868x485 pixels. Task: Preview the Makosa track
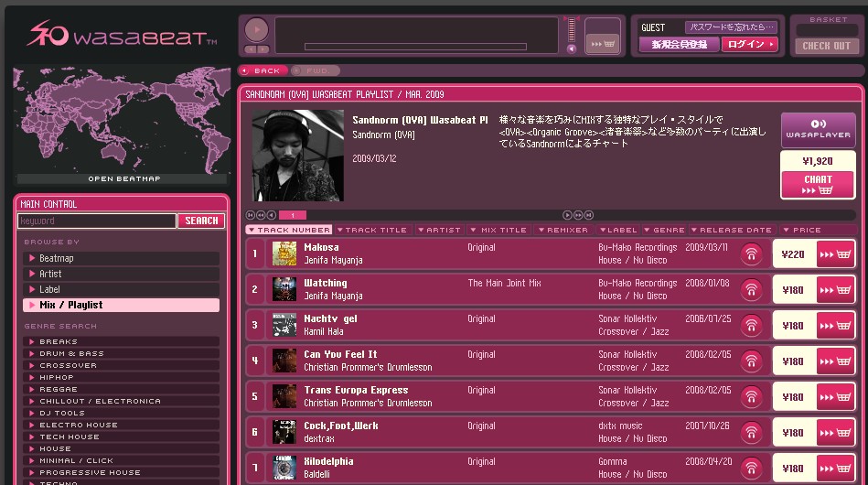(751, 254)
